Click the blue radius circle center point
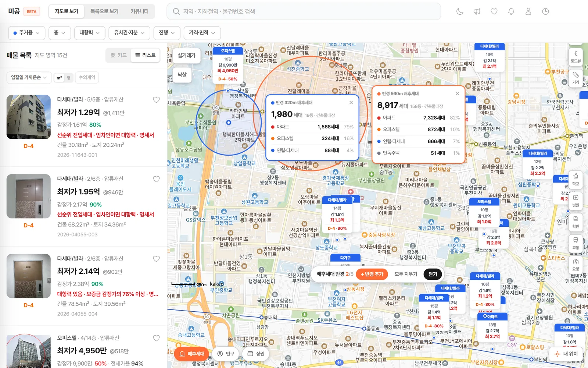Viewport: 588px width, 368px height. [229, 123]
